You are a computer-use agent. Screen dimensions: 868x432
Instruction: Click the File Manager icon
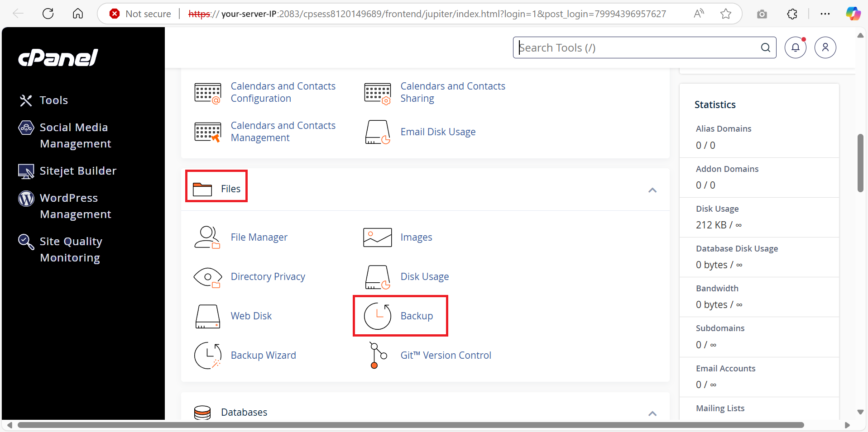pos(207,237)
